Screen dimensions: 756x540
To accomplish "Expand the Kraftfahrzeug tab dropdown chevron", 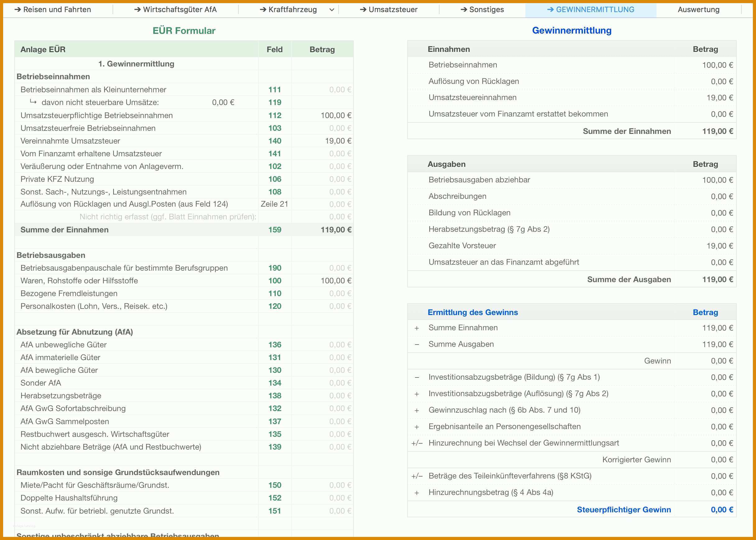I will [x=332, y=10].
